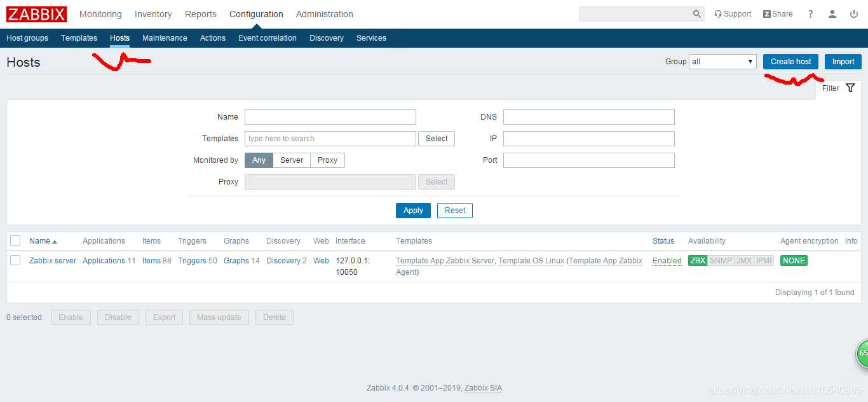Open Web link in host row
Image resolution: width=868 pixels, height=402 pixels.
(x=321, y=261)
